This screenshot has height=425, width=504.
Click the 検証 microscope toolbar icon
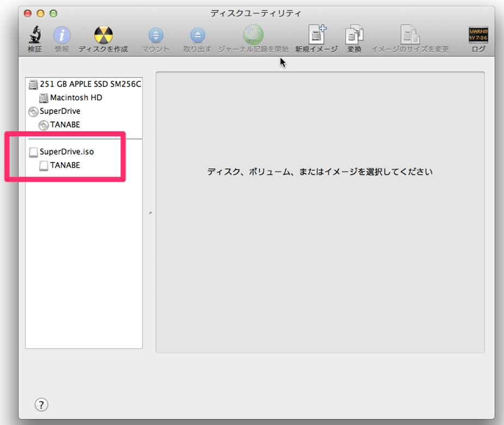(x=35, y=35)
